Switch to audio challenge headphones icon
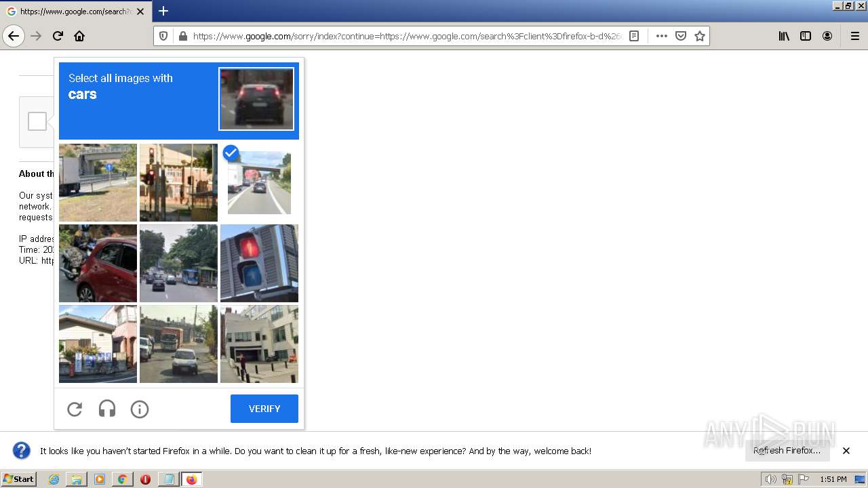Viewport: 868px width, 488px height. pyautogui.click(x=107, y=409)
